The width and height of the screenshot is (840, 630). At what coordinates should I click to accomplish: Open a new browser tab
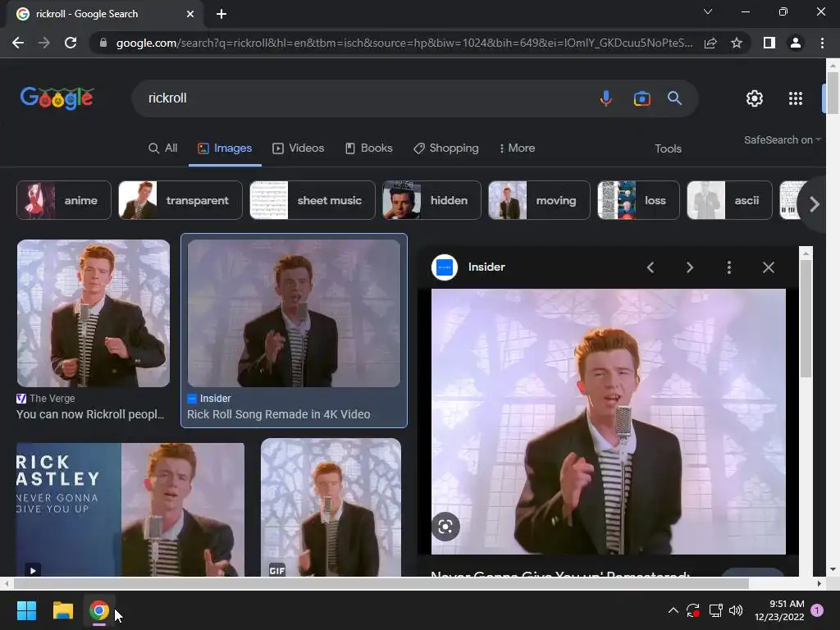tap(221, 14)
